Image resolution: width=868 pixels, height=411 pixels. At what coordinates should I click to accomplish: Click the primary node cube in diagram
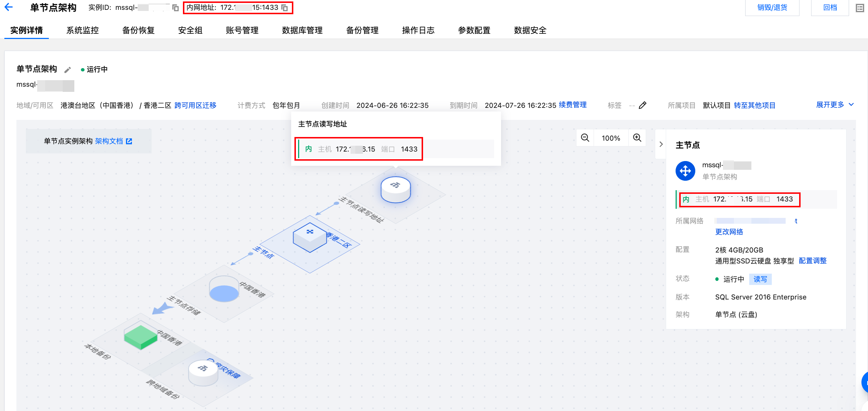(x=310, y=237)
